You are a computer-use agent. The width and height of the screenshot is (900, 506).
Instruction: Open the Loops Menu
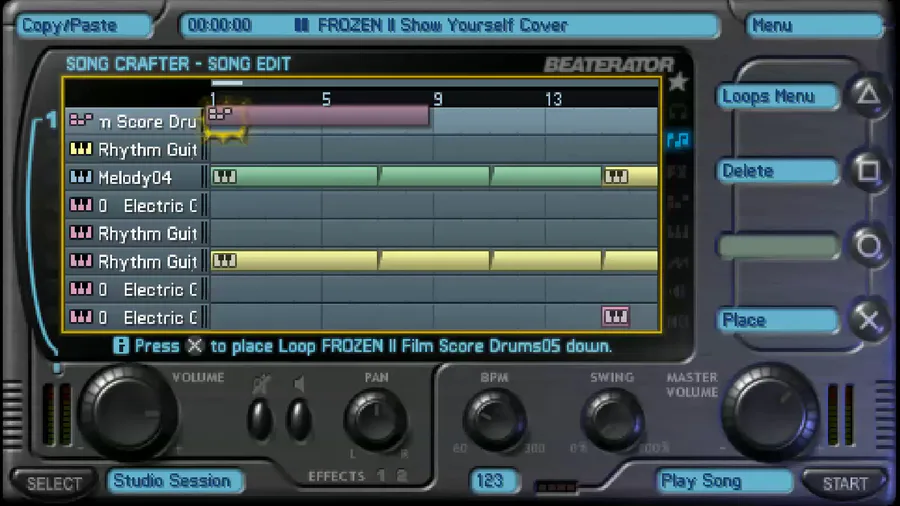click(778, 96)
